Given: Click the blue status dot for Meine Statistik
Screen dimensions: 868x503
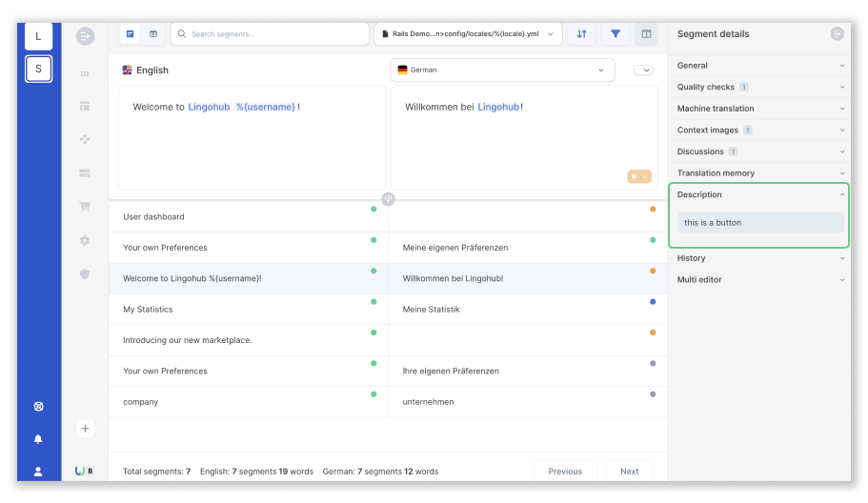Looking at the screenshot, I should pyautogui.click(x=653, y=302).
